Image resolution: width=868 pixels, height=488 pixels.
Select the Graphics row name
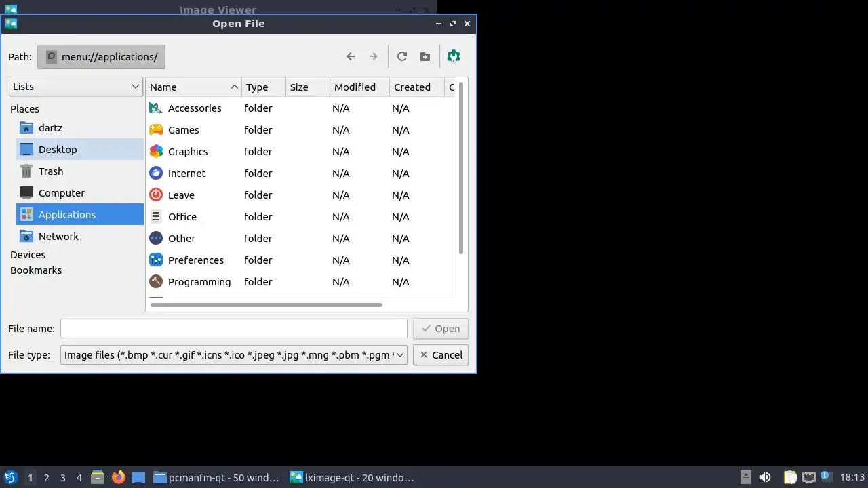[188, 152]
